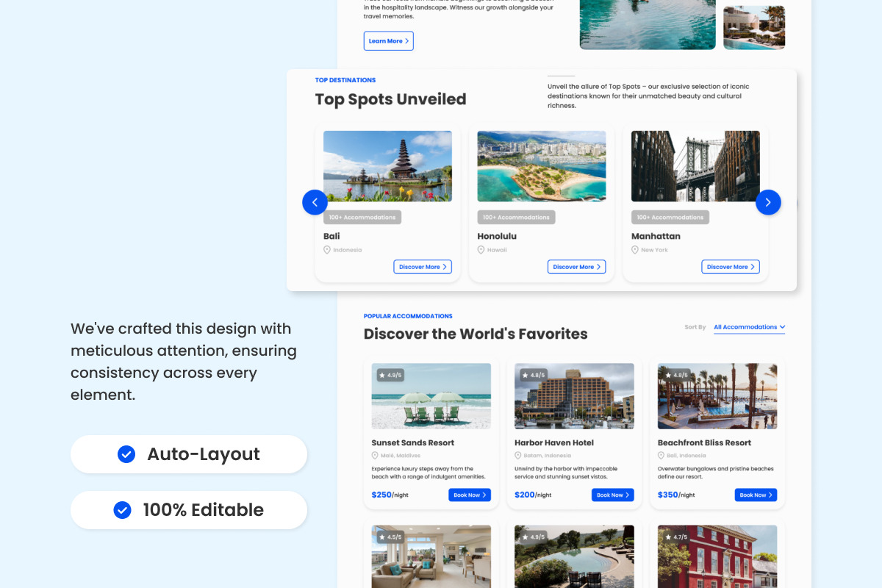Select the TOP DESTINATIONS section label
Screen dimensions: 882x588
pyautogui.click(x=345, y=79)
